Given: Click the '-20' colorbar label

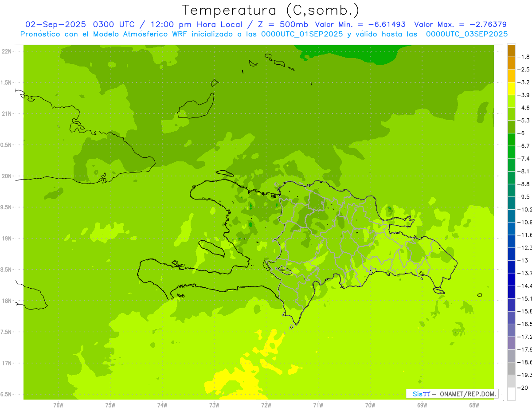Looking at the screenshot, I should pos(522,388).
